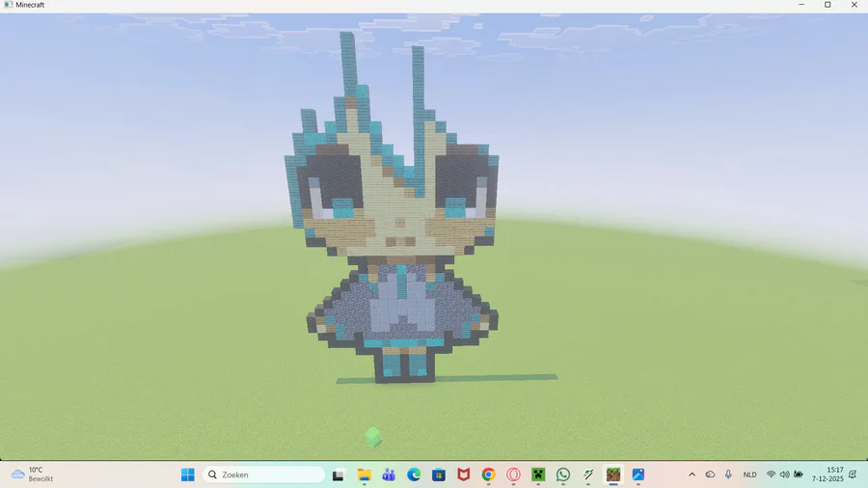Show hidden system tray icons

(x=692, y=474)
